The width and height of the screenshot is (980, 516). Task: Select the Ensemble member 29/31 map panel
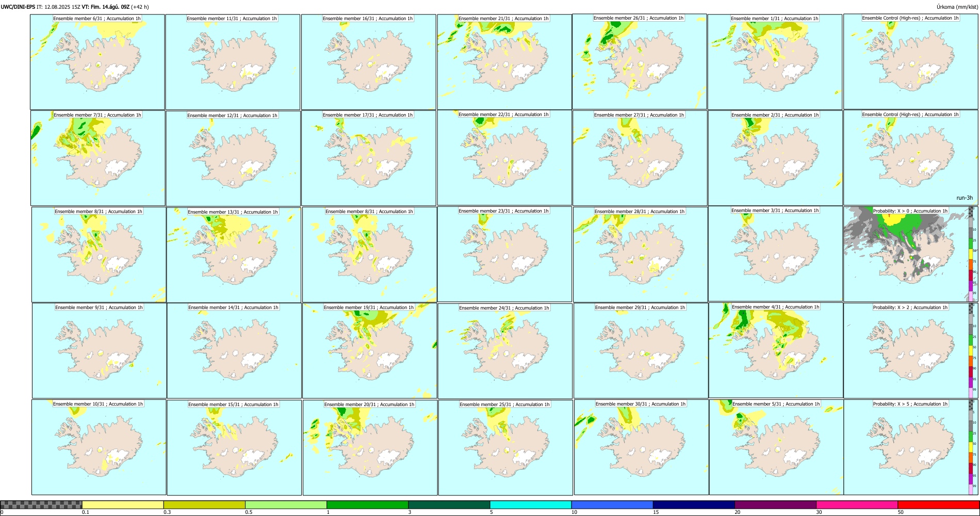tap(641, 350)
